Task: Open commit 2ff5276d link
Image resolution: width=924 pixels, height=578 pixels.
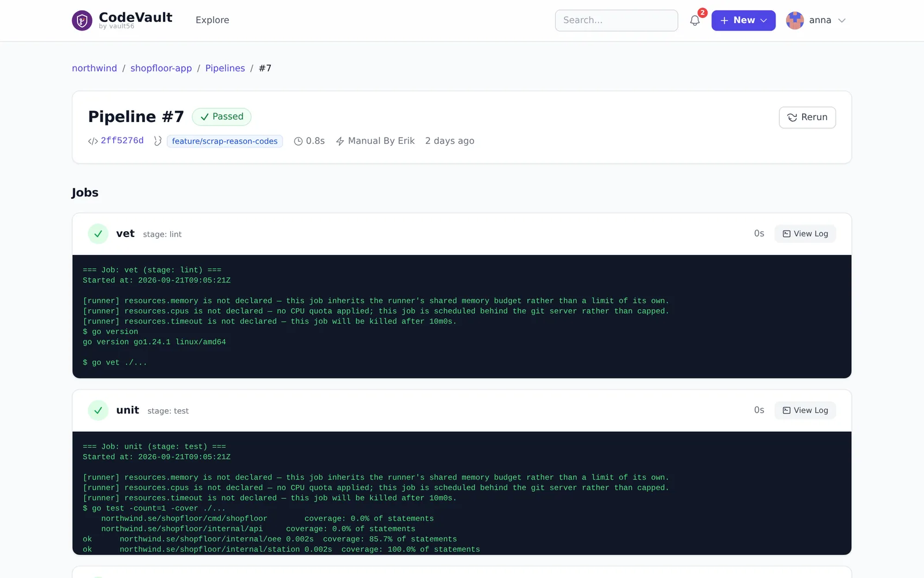Action: coord(122,140)
